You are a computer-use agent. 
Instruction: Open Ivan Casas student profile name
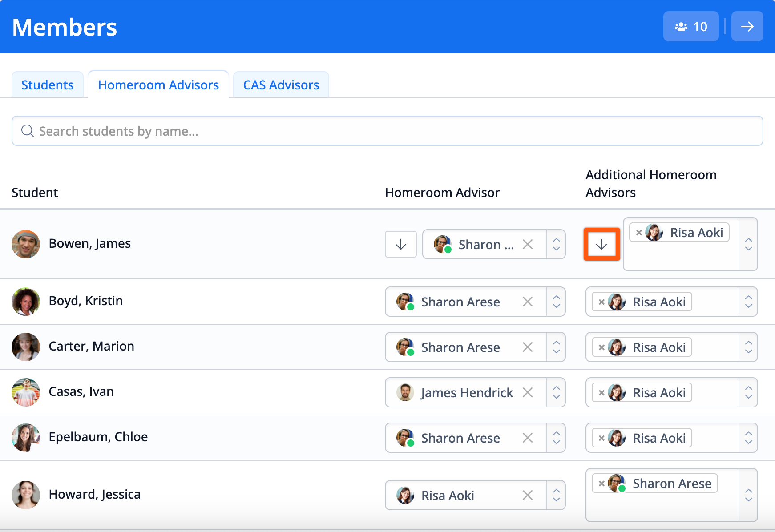click(x=81, y=392)
